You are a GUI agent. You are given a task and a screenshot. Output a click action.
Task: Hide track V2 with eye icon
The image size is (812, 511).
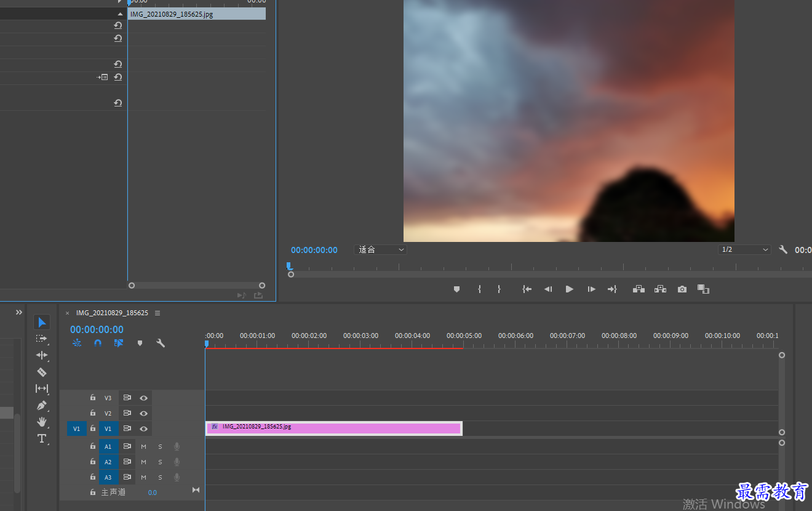(143, 413)
